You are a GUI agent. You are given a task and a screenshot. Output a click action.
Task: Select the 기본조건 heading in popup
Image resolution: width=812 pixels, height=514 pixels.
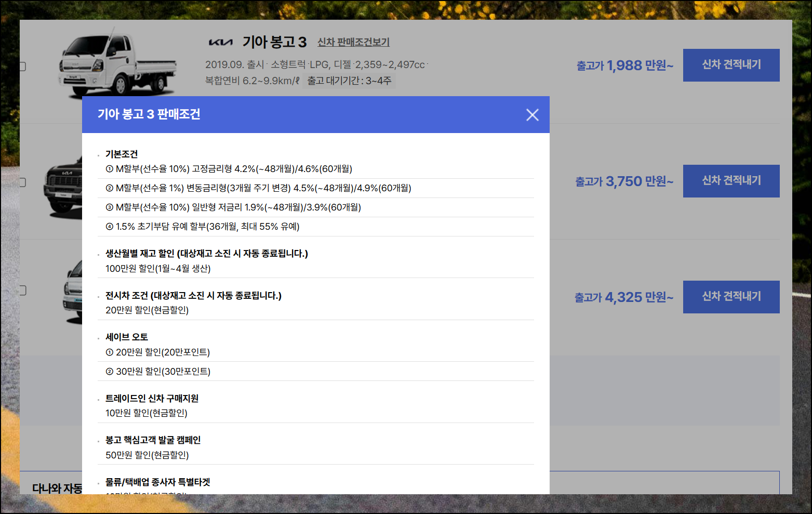tap(122, 154)
